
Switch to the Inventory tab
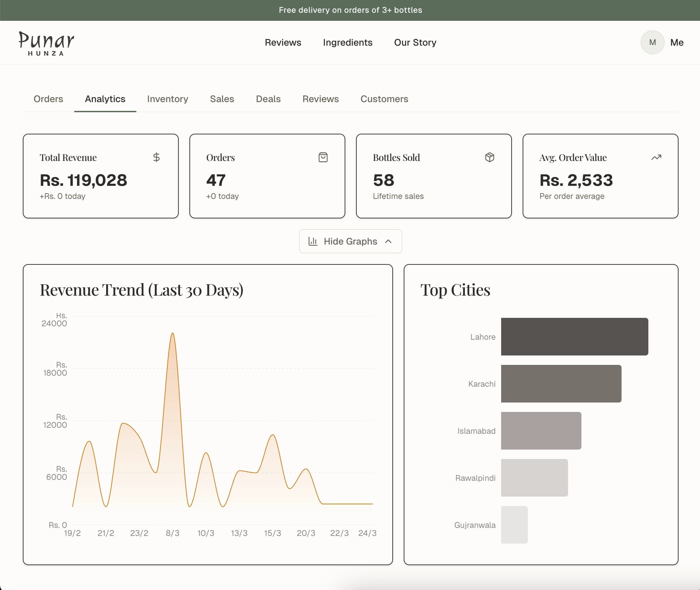pyautogui.click(x=168, y=99)
